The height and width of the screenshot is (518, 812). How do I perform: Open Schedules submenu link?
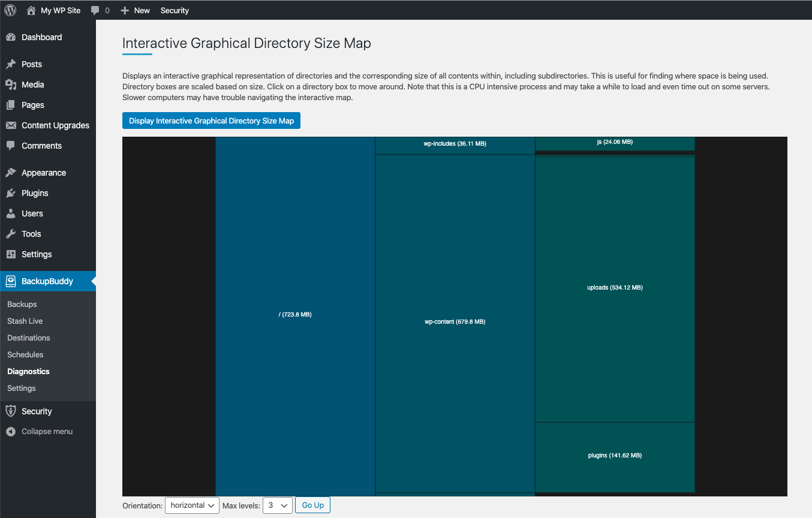pos(25,354)
